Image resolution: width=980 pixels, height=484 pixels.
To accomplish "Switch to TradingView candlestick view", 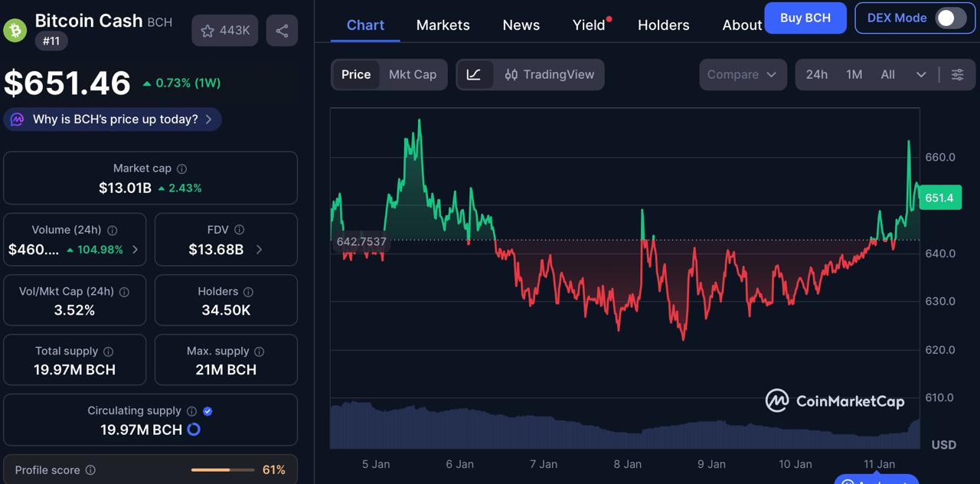I will coord(548,74).
